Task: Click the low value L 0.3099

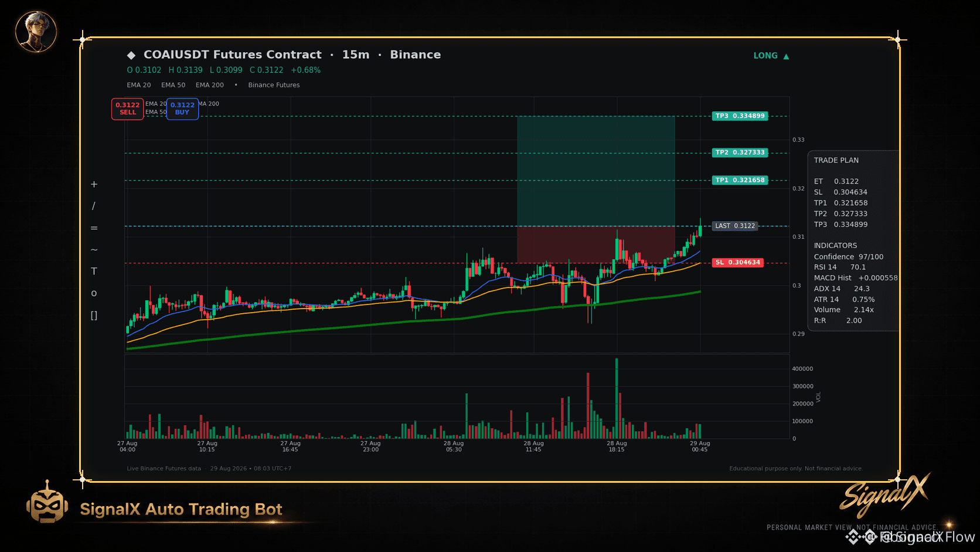Action: pos(226,70)
